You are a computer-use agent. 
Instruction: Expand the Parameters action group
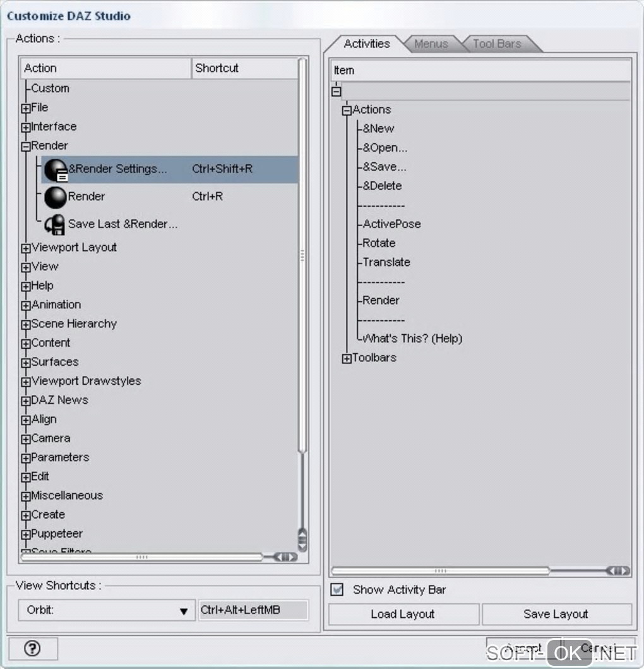pos(26,458)
